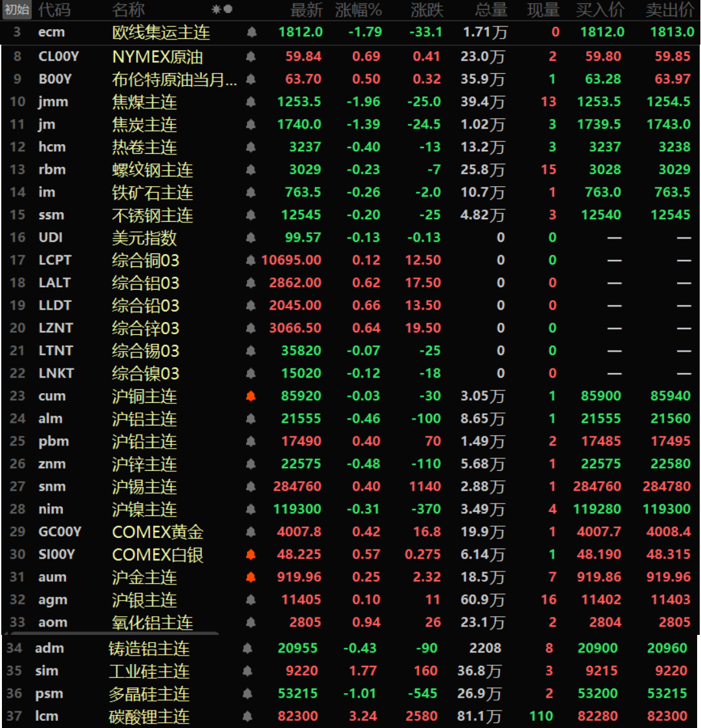Screen dimensions: 701x728
Task: Click the red alert bell for COMEX白银
Action: [251, 555]
